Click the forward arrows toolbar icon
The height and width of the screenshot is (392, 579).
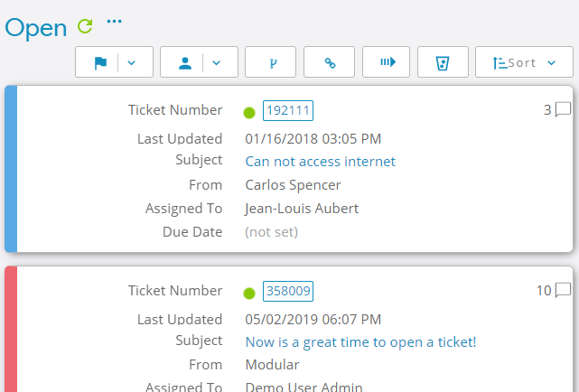pos(387,62)
